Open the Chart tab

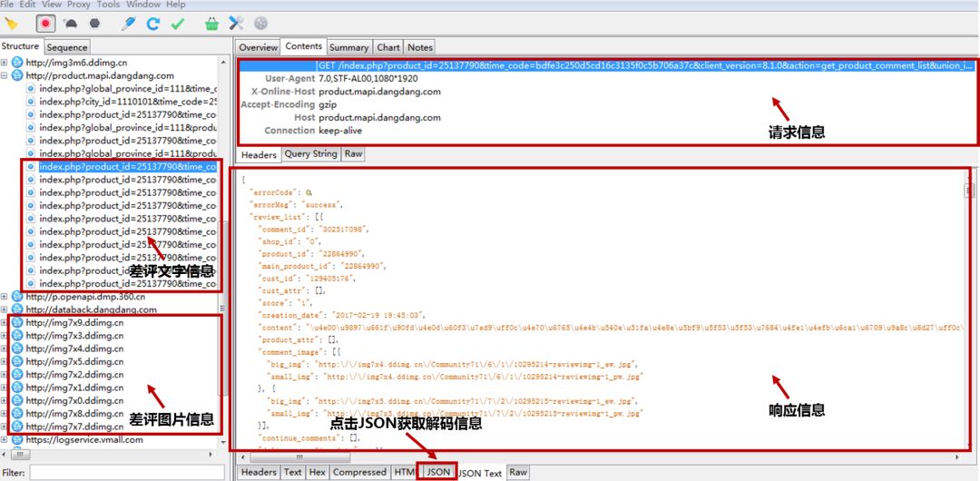click(388, 47)
